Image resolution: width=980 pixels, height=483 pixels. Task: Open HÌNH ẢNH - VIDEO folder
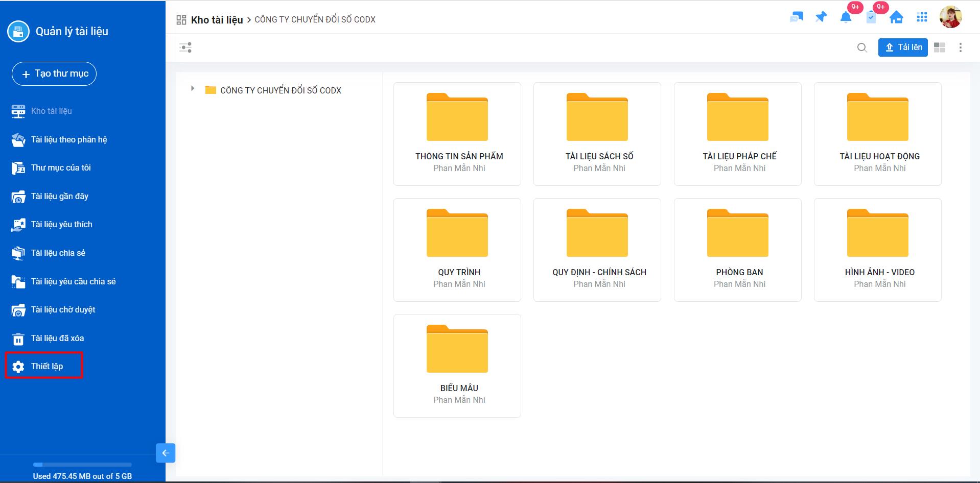pos(878,250)
